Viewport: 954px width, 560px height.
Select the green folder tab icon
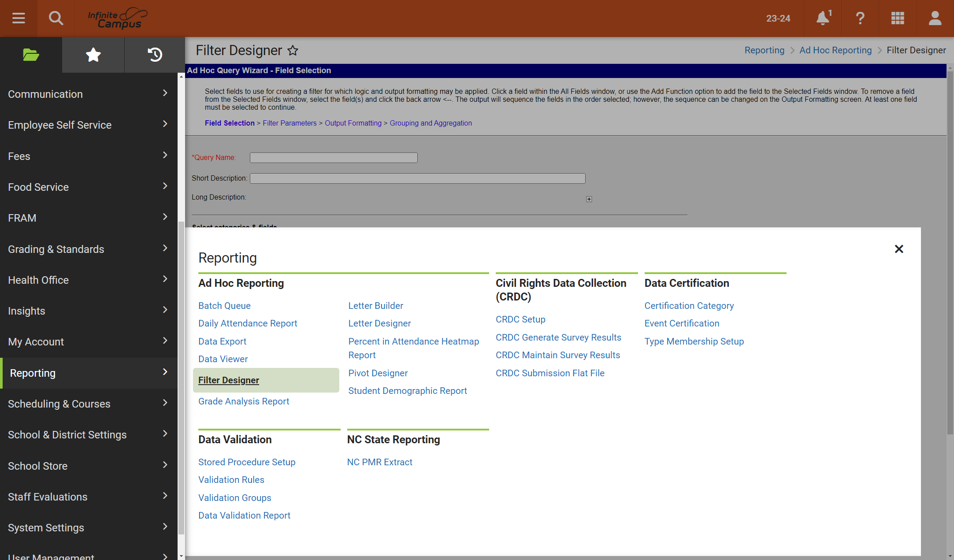pos(31,55)
